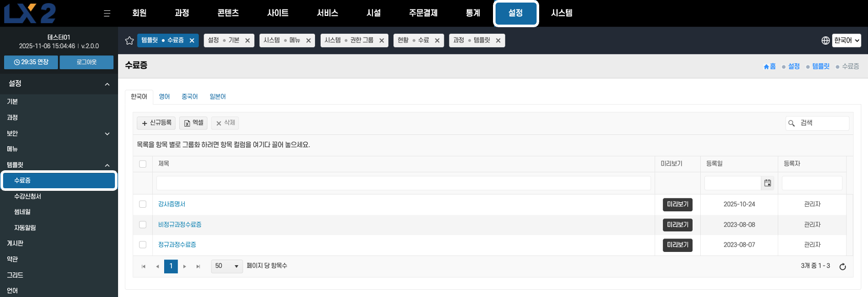This screenshot has width=868, height=297.
Task: Close the 시스템 권한 그룹 tab
Action: [x=382, y=41]
